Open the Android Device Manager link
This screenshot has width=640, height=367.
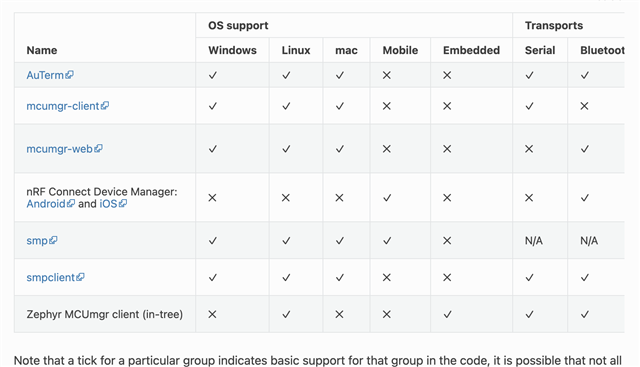point(51,204)
